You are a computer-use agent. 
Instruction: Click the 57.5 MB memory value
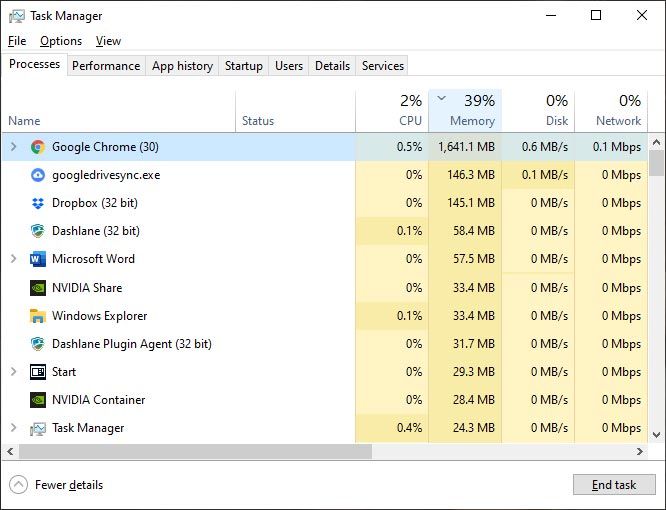pyautogui.click(x=474, y=259)
